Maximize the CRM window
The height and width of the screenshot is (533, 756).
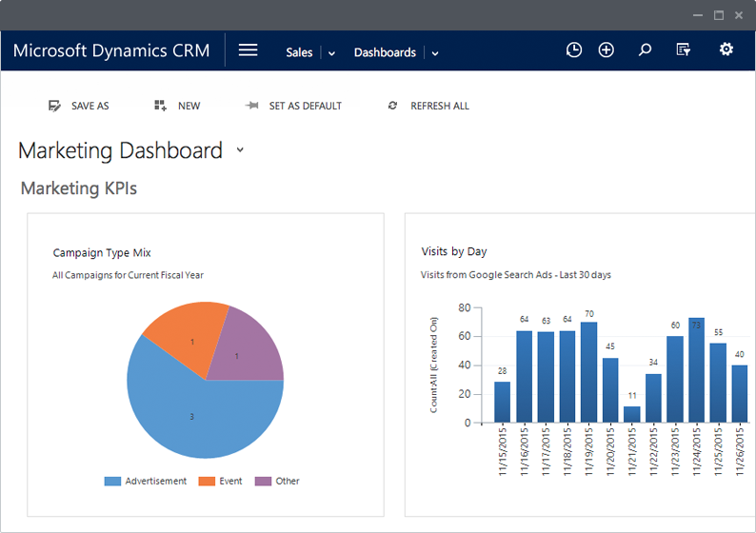(719, 15)
